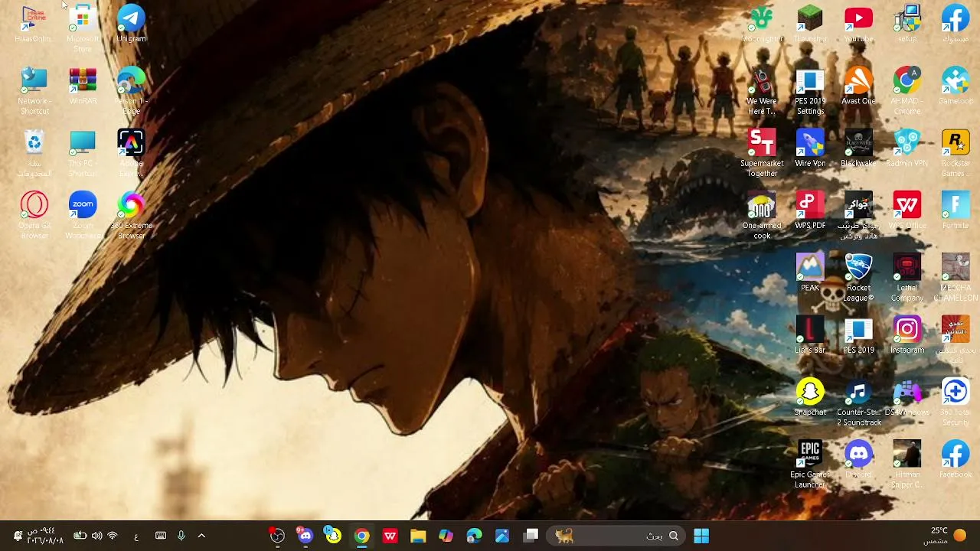Select the Person 1 - Edge shortcut
The width and height of the screenshot is (980, 551).
[x=131, y=91]
